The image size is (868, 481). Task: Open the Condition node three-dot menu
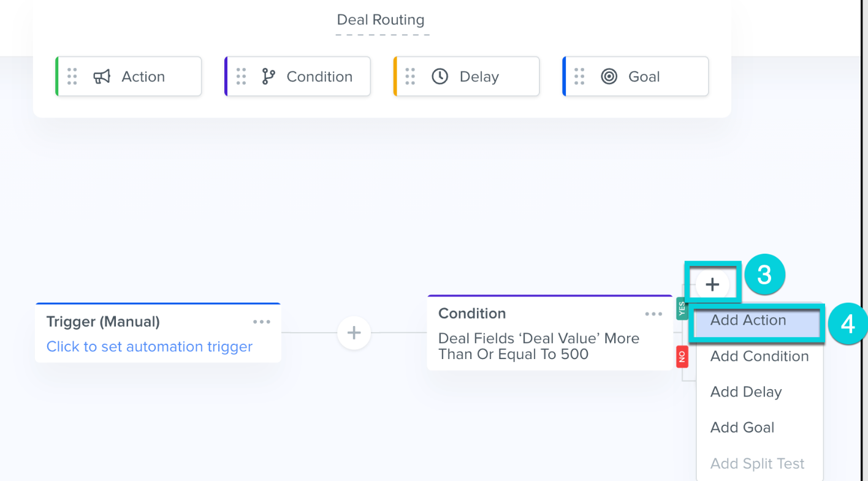coord(653,314)
